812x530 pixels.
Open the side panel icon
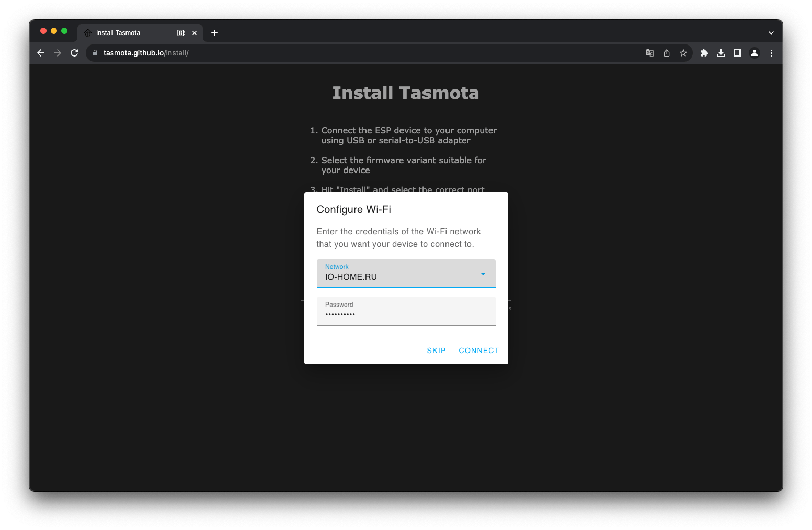click(x=737, y=53)
